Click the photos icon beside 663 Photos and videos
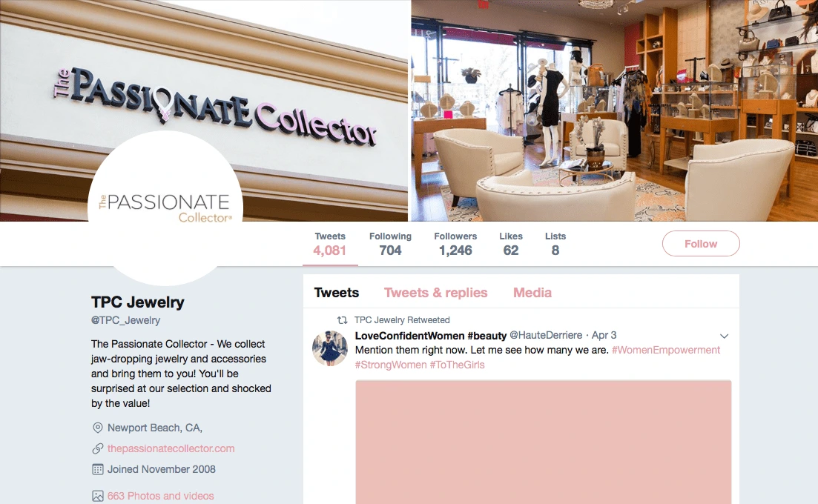Screen dimensions: 818x504 click(98, 496)
